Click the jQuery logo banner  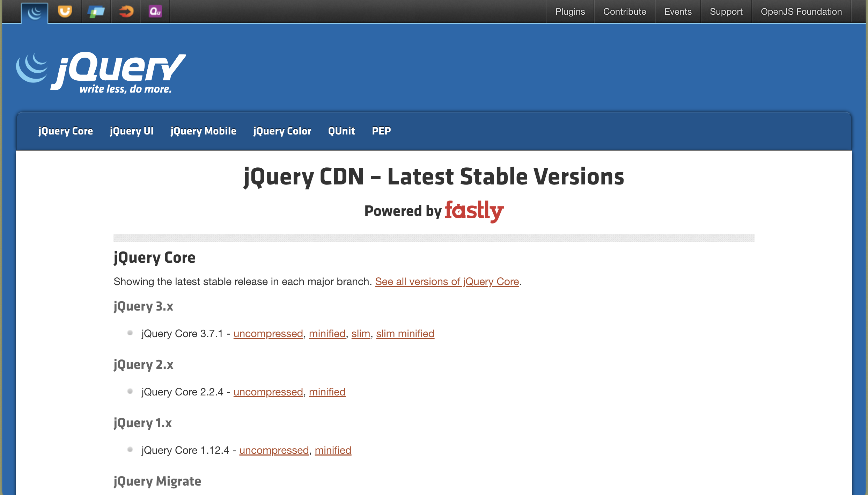pyautogui.click(x=101, y=73)
